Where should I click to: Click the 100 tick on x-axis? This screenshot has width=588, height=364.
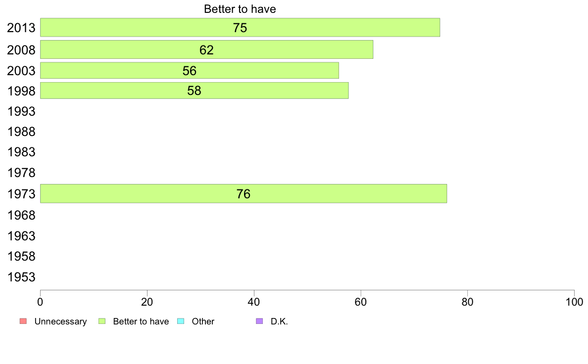coord(574,302)
